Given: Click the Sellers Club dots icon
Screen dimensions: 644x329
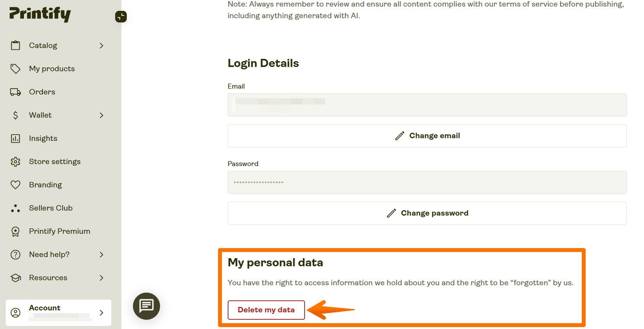Looking at the screenshot, I should coord(15,208).
